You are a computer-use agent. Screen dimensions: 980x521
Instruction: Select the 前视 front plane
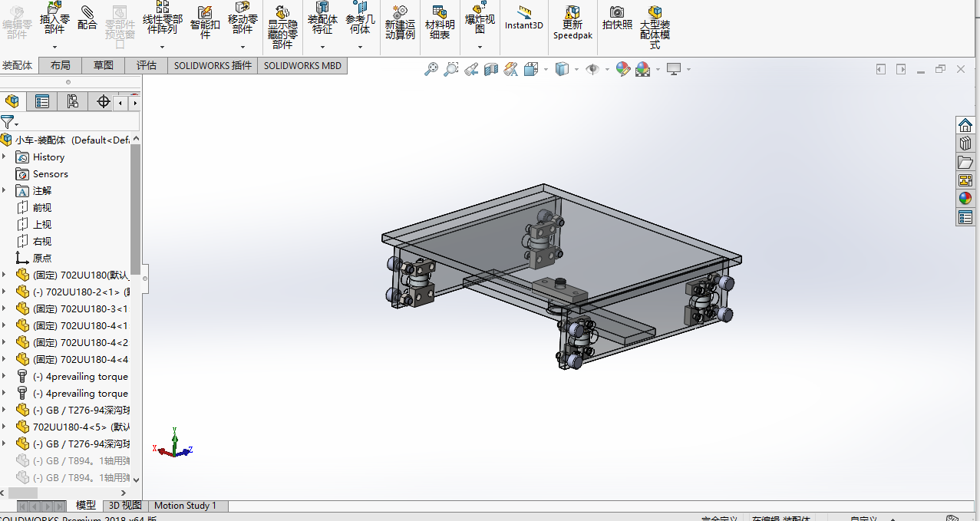pos(35,208)
